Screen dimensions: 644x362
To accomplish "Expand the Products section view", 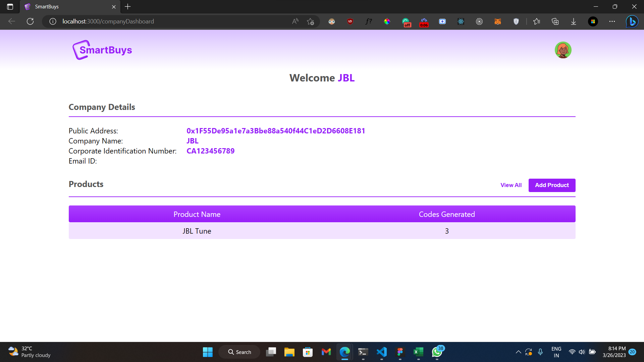I will pyautogui.click(x=511, y=185).
